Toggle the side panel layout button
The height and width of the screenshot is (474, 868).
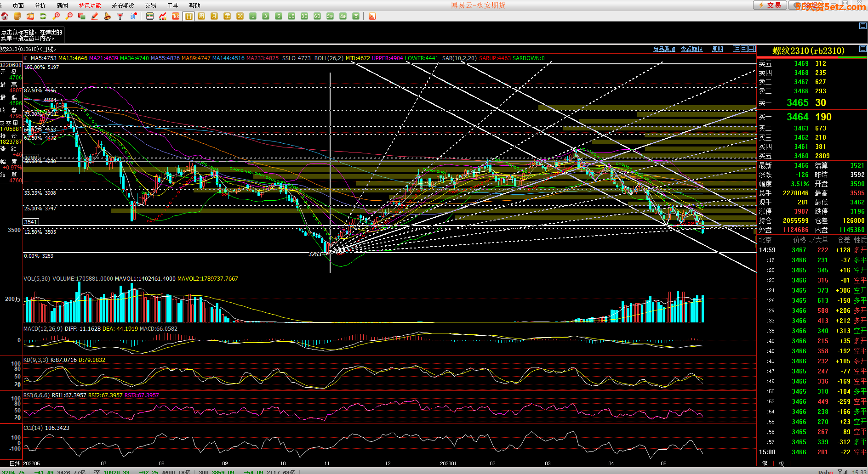[x=752, y=49]
